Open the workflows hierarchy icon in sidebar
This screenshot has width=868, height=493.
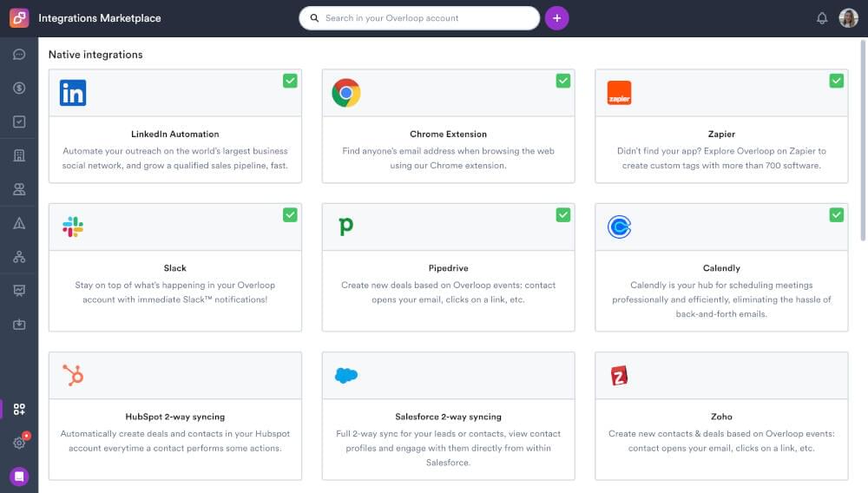tap(19, 257)
